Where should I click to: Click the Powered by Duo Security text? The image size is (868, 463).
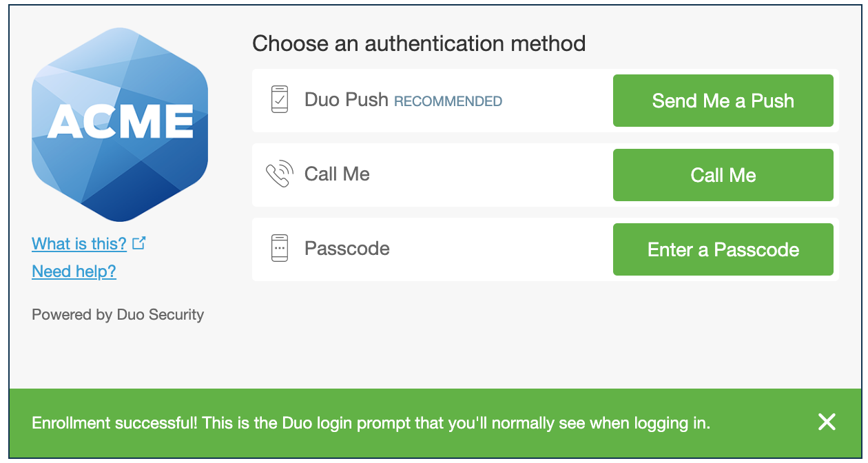118,315
